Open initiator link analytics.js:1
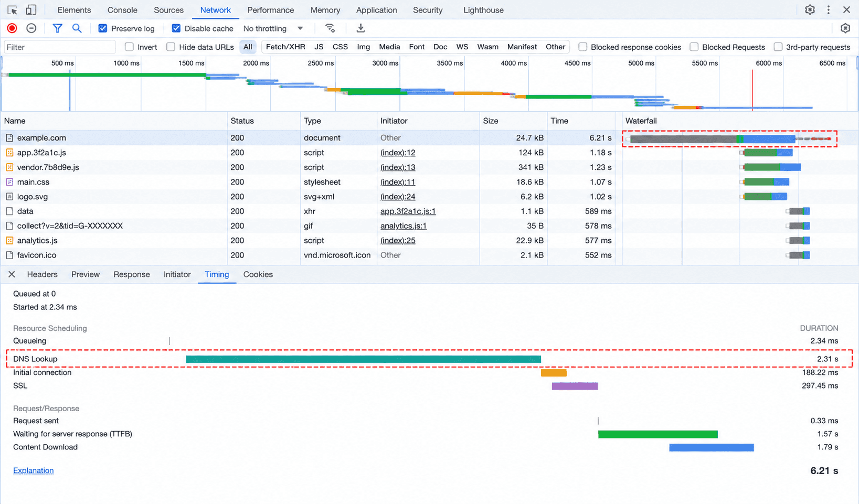The image size is (859, 504). 403,226
